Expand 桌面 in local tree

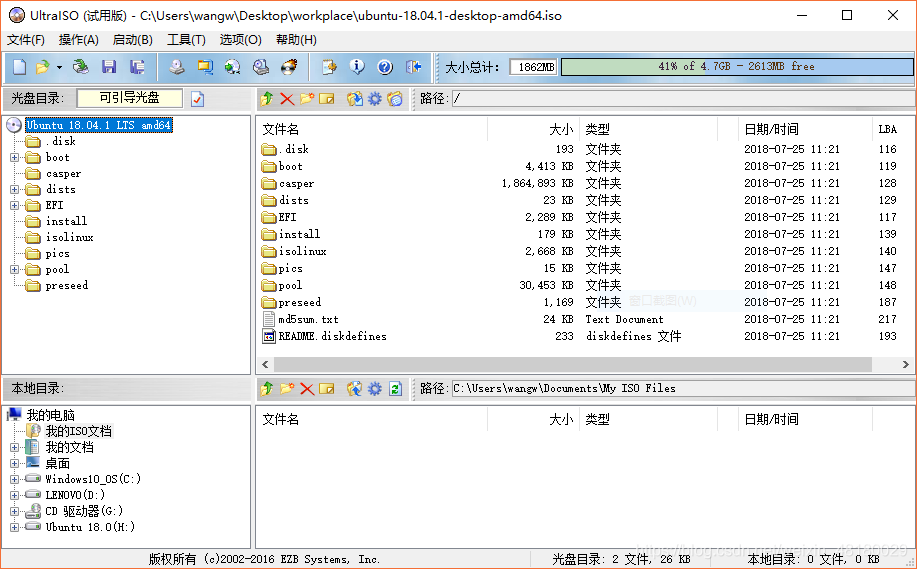[x=15, y=464]
